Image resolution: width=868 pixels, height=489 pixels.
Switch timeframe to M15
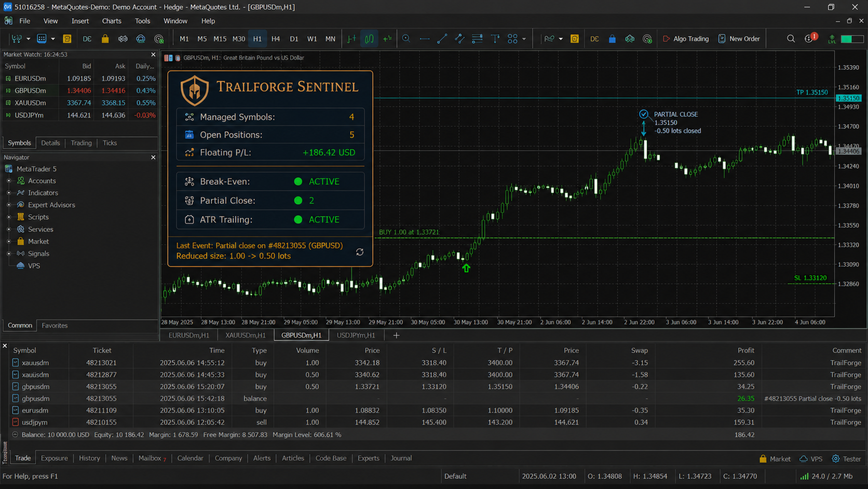coord(220,39)
